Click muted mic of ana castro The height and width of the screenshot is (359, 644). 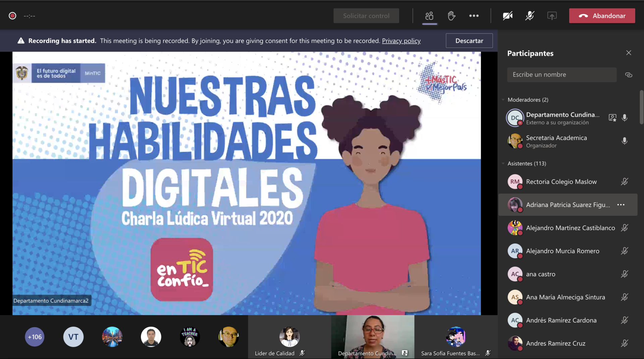(x=625, y=274)
